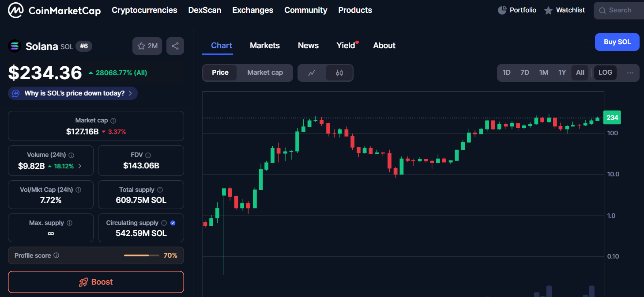The height and width of the screenshot is (297, 644).
Task: Click the 10.0 price axis label
Action: 613,174
